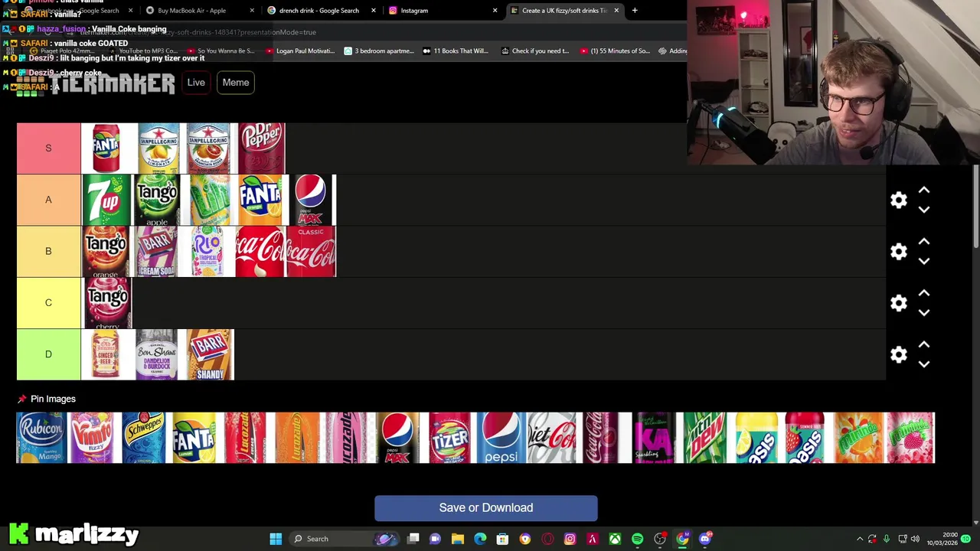Click the microphone icon in system tray
The width and height of the screenshot is (980, 551).
point(887,539)
